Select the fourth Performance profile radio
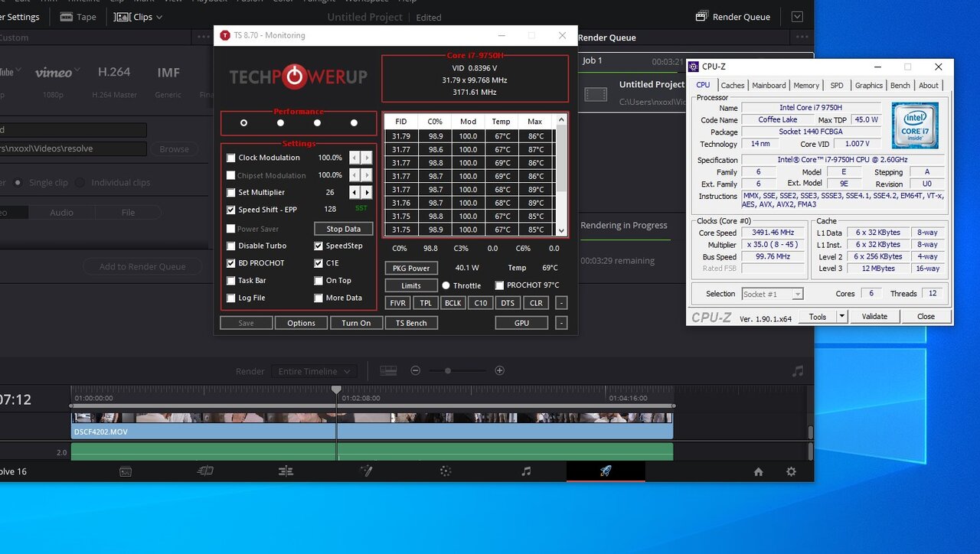The height and width of the screenshot is (554, 980). [354, 122]
